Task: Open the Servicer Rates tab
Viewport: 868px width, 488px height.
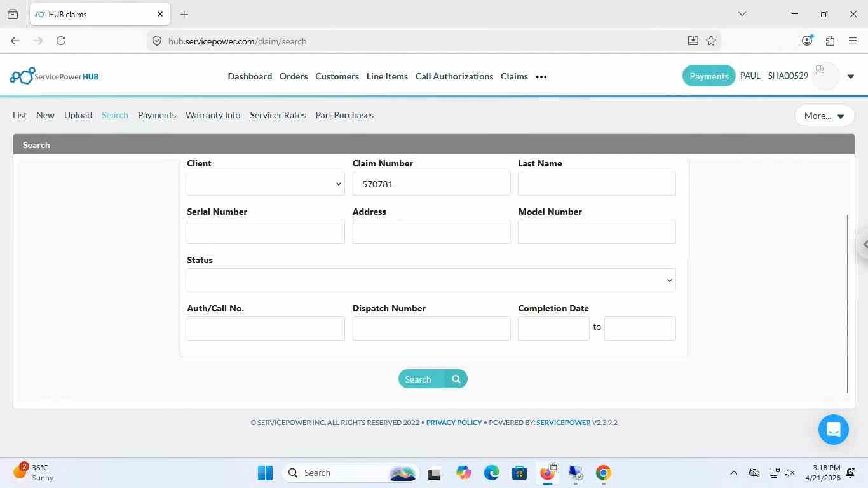Action: pos(278,115)
